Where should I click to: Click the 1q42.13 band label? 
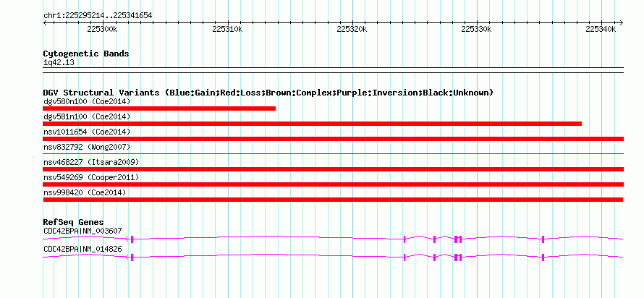[59, 63]
